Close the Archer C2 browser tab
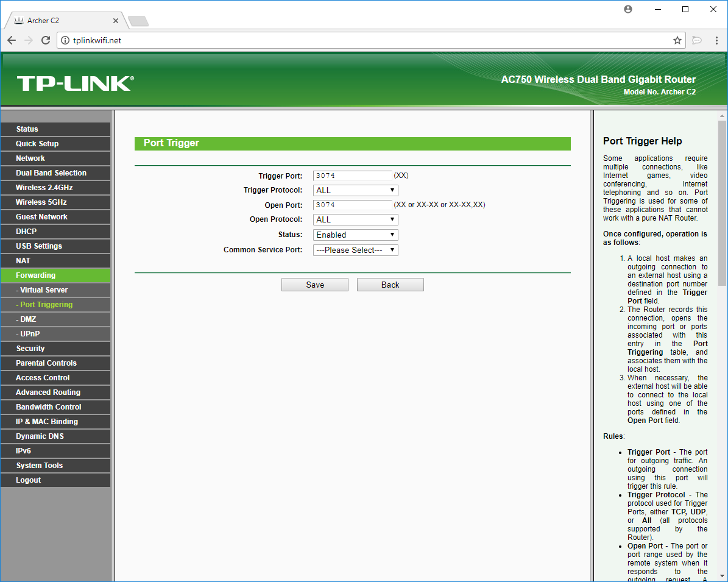728x582 pixels. (x=116, y=21)
